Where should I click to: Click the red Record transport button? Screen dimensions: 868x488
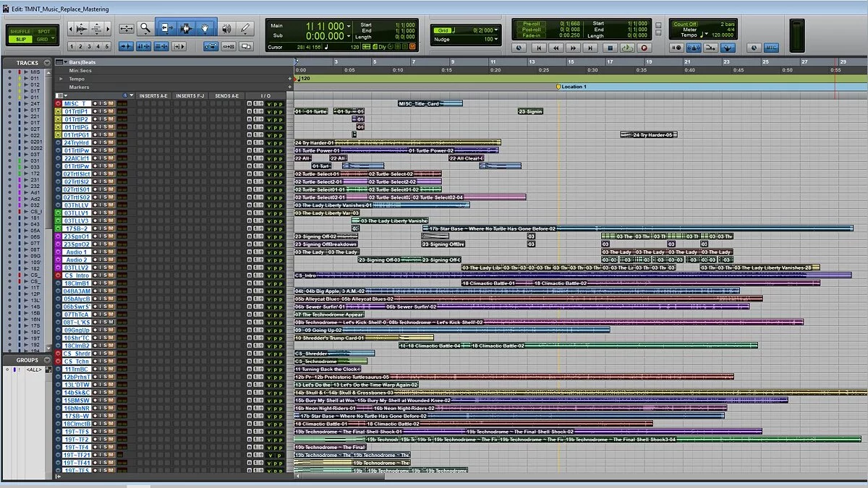coord(643,48)
